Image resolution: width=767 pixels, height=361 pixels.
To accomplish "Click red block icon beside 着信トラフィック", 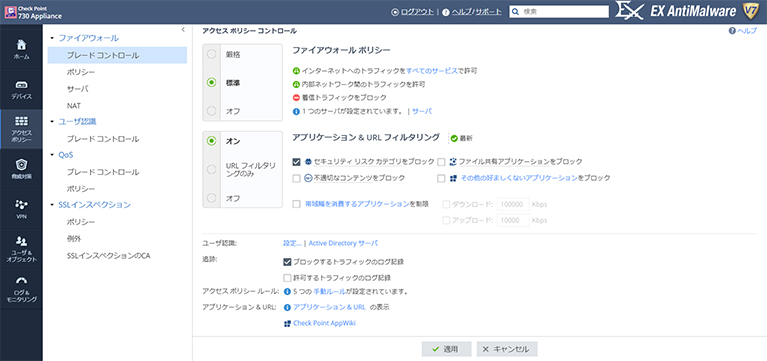I will point(295,97).
